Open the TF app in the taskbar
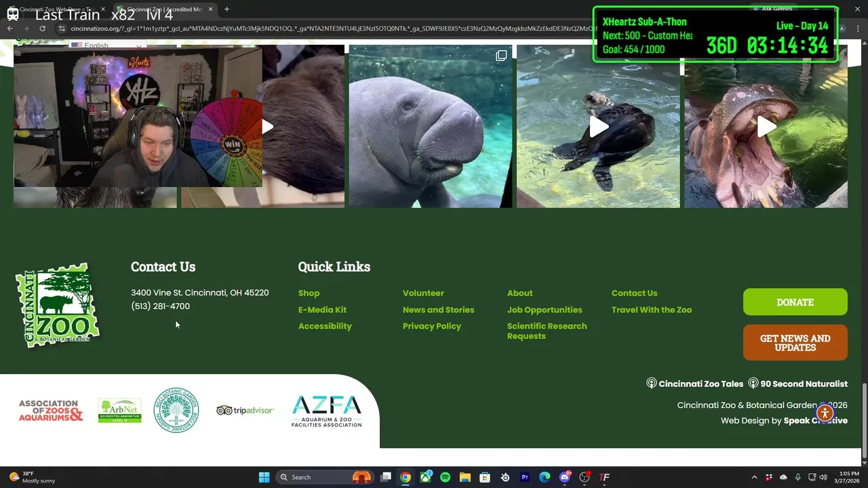Screen dimensions: 868x488 click(x=604, y=477)
